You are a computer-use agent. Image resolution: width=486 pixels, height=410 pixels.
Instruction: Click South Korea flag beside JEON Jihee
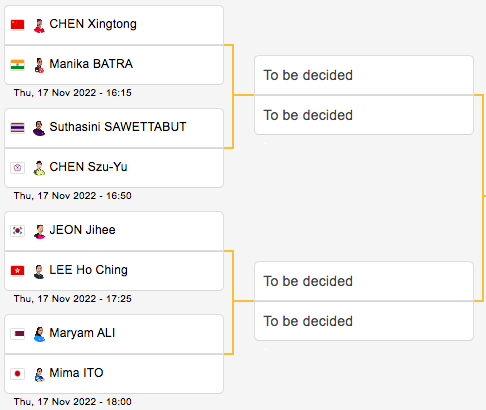coord(17,231)
